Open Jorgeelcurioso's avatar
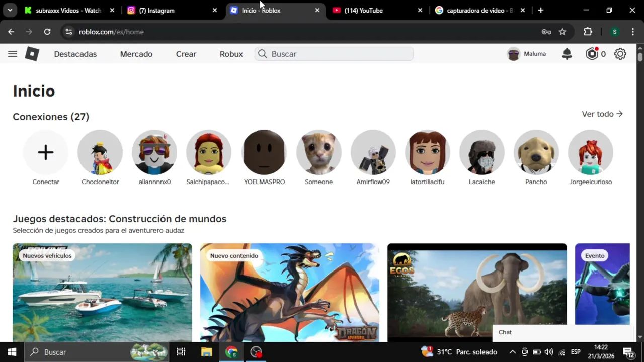 pyautogui.click(x=591, y=152)
